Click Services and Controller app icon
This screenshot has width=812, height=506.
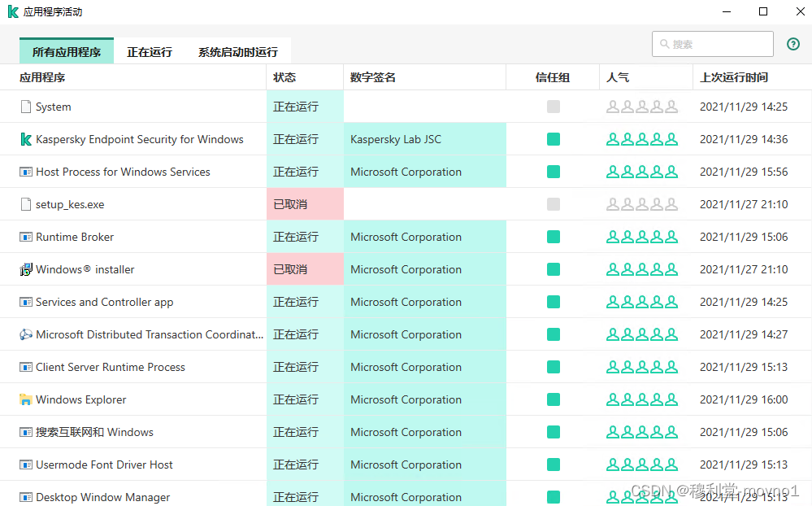pyautogui.click(x=25, y=302)
